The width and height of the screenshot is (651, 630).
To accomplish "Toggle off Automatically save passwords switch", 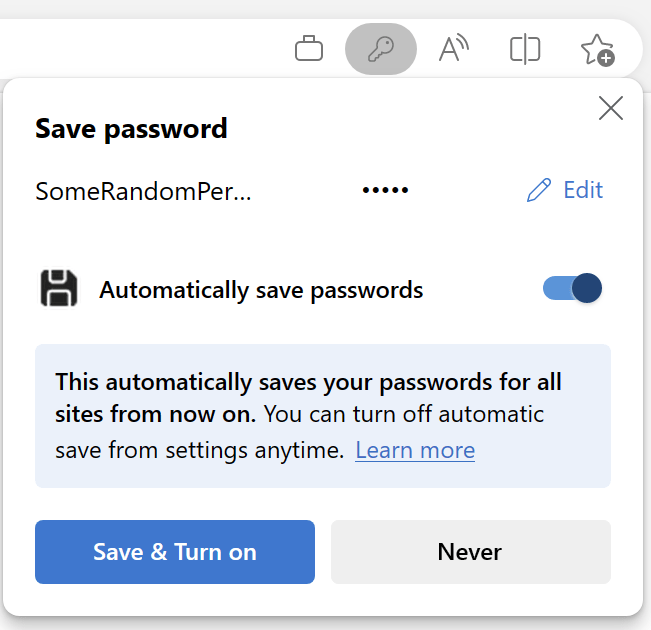I will 573,289.
